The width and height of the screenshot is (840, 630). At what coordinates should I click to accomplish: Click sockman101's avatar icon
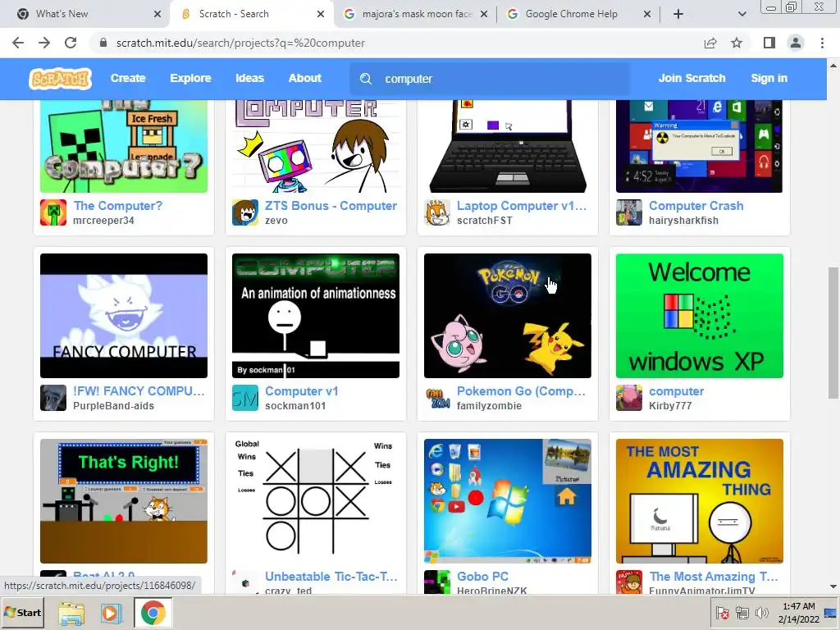tap(244, 398)
